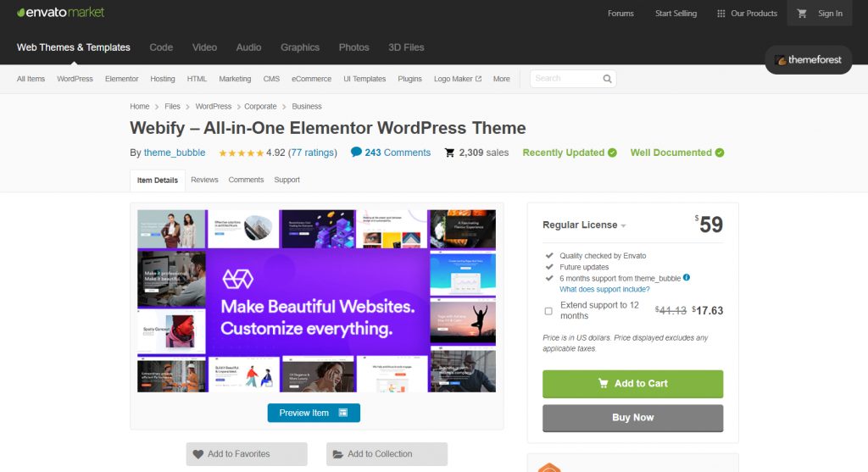
Task: Open the Envato Market logo home
Action: [x=60, y=12]
